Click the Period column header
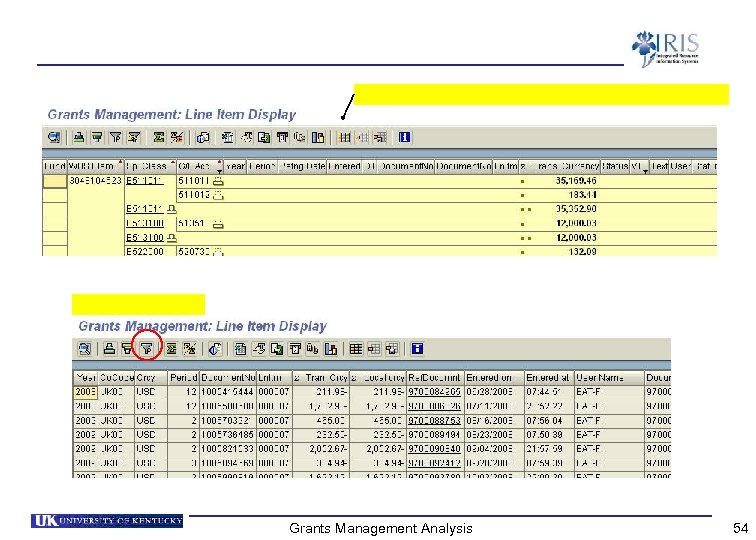Viewport: 756px width, 540px height. click(183, 378)
